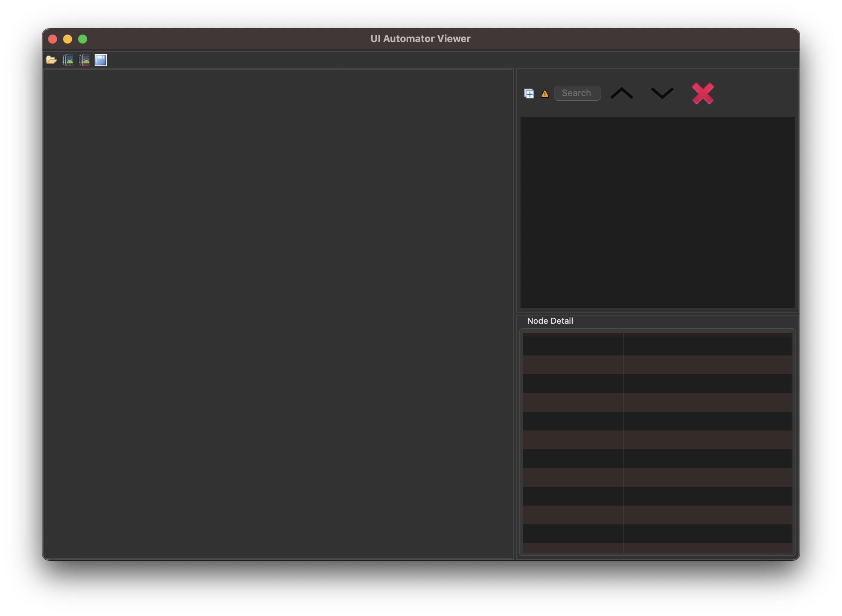Zoom window with the green button

pos(83,39)
